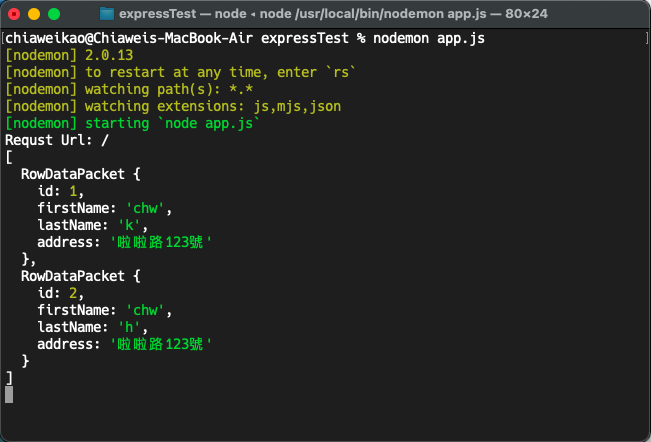
Task: Click the '[nodemon] 2.0.13' version line
Action: click(x=69, y=55)
